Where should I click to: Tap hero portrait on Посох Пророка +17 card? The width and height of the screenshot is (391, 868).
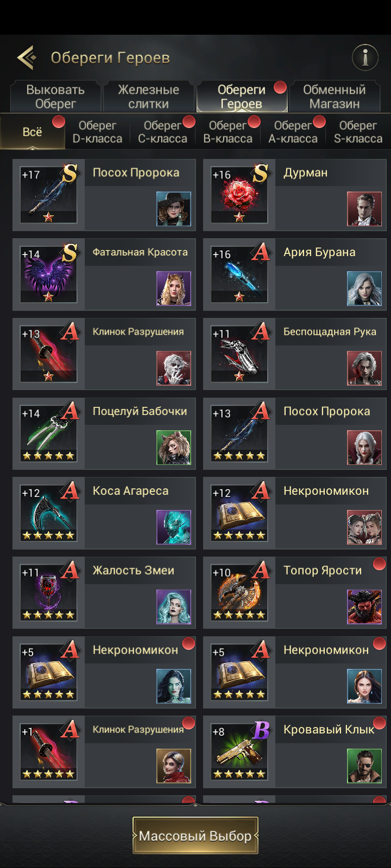174,209
